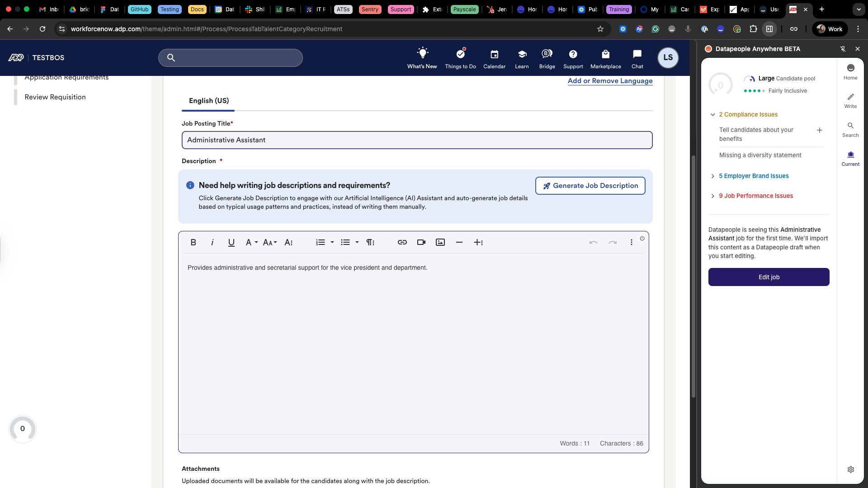Click the Job Posting Title field
The height and width of the screenshot is (488, 868).
tap(417, 140)
